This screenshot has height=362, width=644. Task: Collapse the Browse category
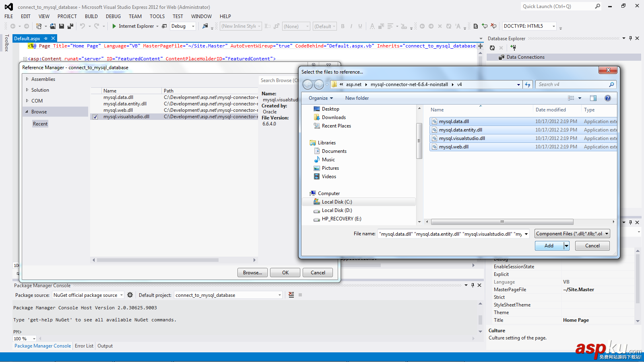(27, 111)
